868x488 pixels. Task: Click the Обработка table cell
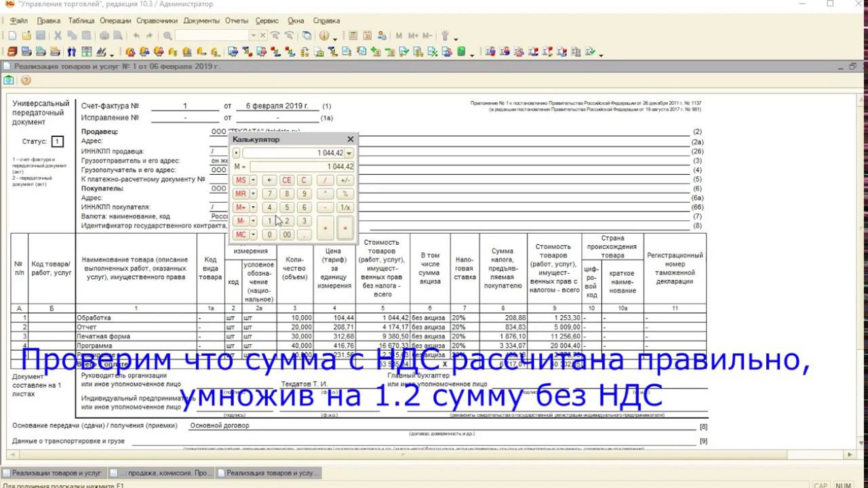tap(136, 317)
